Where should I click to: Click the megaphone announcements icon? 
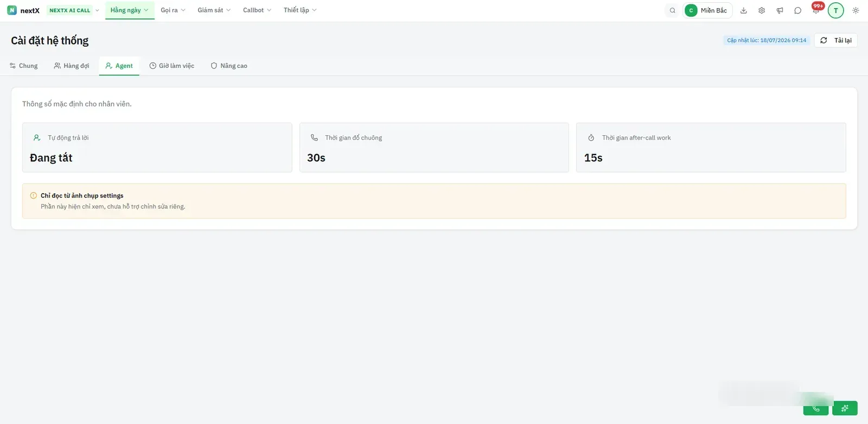[780, 10]
